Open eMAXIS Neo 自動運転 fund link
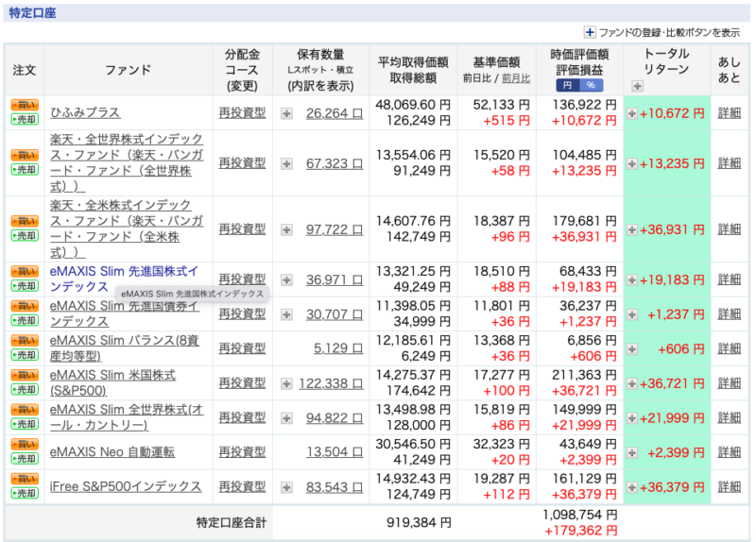Image resolution: width=756 pixels, height=542 pixels. (x=112, y=452)
